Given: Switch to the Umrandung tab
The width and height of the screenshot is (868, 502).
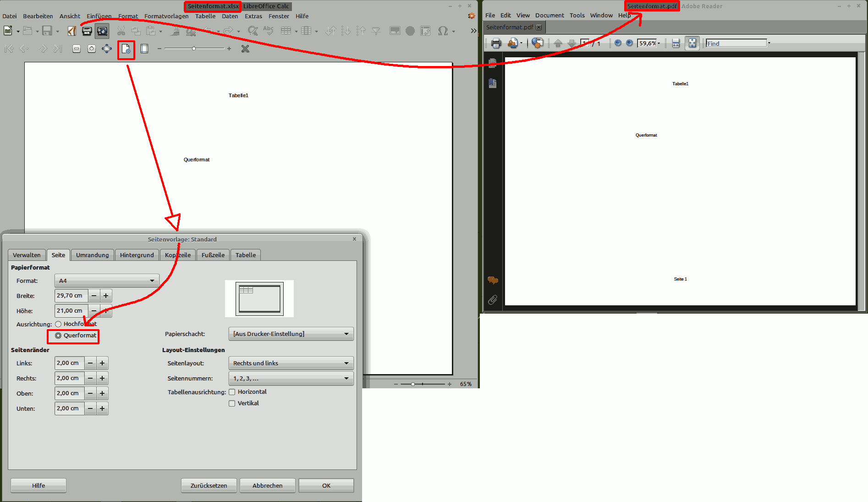Looking at the screenshot, I should [x=92, y=255].
